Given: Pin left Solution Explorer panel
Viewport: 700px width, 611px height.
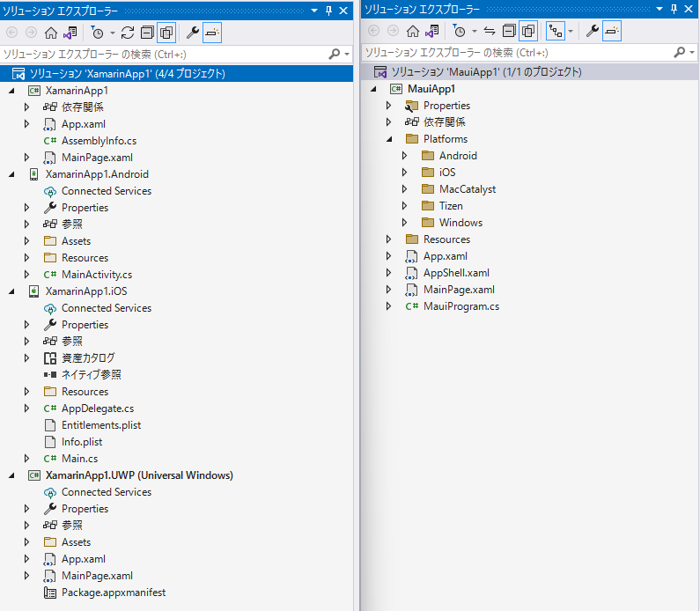Looking at the screenshot, I should [x=329, y=11].
